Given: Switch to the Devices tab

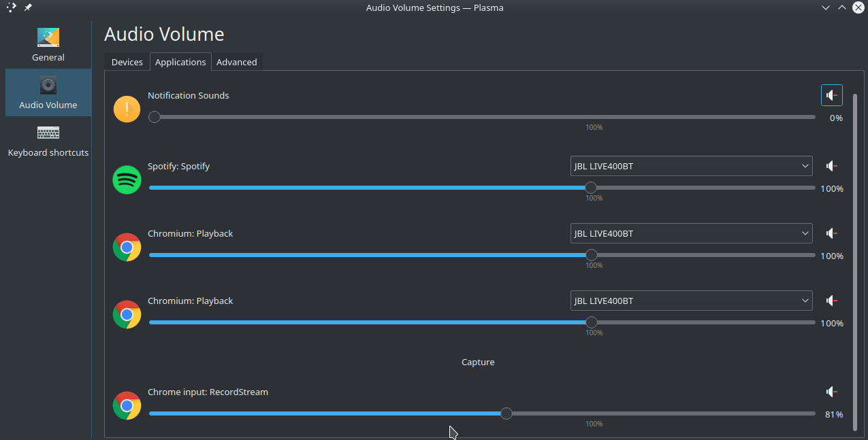Looking at the screenshot, I should [127, 61].
